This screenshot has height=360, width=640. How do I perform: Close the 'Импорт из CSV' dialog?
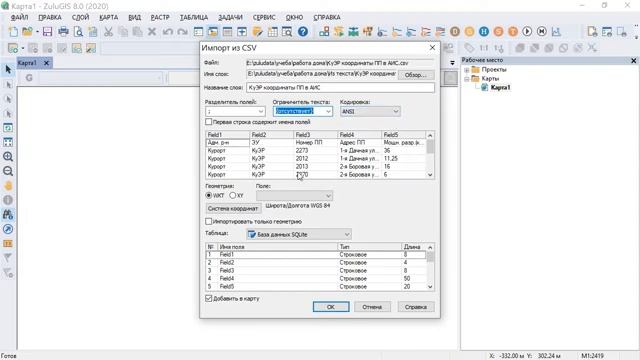pos(432,48)
